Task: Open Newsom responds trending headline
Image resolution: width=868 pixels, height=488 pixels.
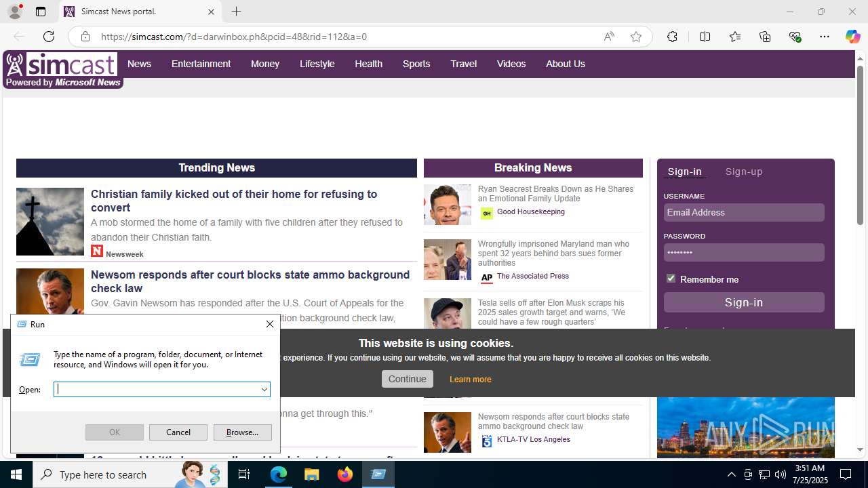Action: [250, 281]
